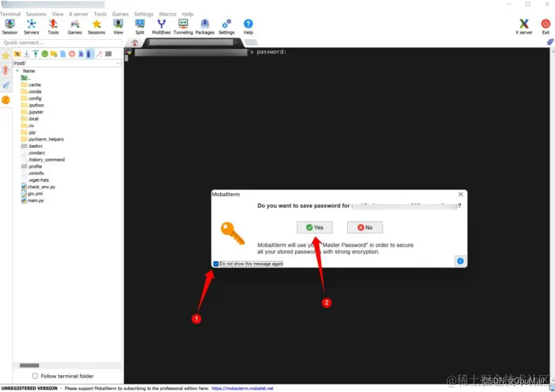The width and height of the screenshot is (555, 392).
Task: Click the Quick connect input field
Action: coord(61,43)
